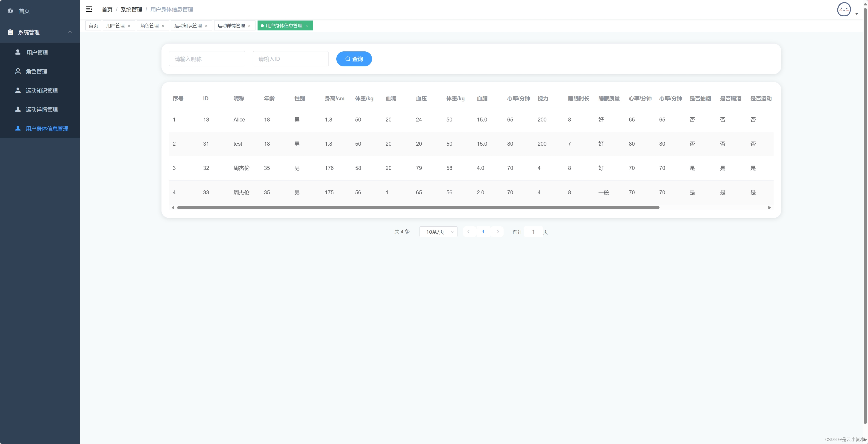Open the avatar dropdown caret
This screenshot has width=868, height=444.
[x=856, y=14]
